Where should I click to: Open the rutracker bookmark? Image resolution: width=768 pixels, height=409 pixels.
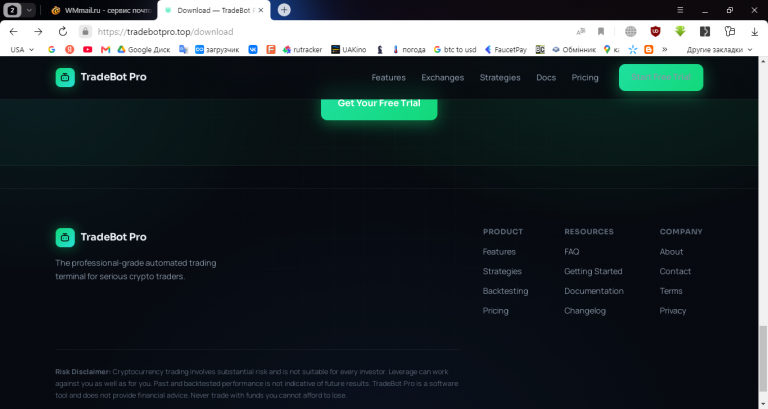tap(302, 49)
